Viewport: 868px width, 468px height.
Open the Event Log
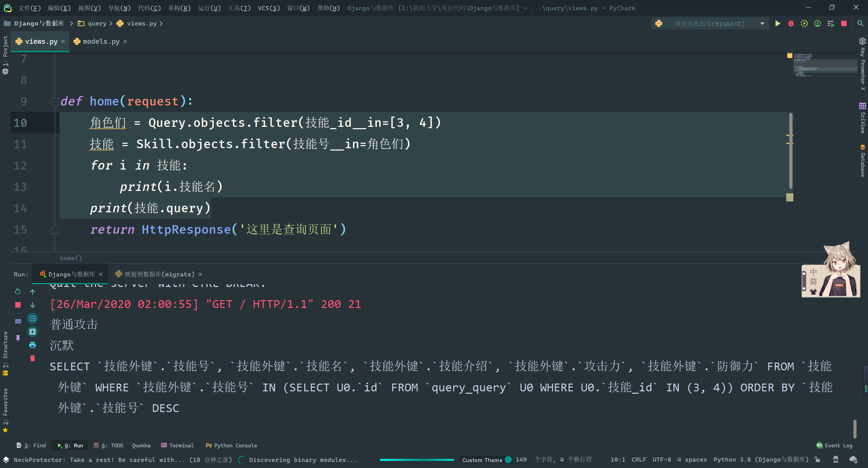pyautogui.click(x=834, y=445)
